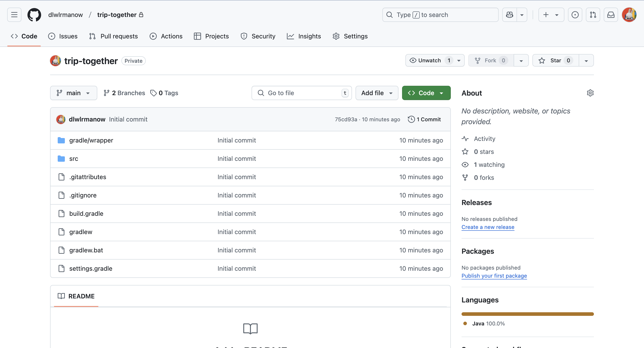This screenshot has height=348, width=644.
Task: Open the Insights tab
Action: 304,36
